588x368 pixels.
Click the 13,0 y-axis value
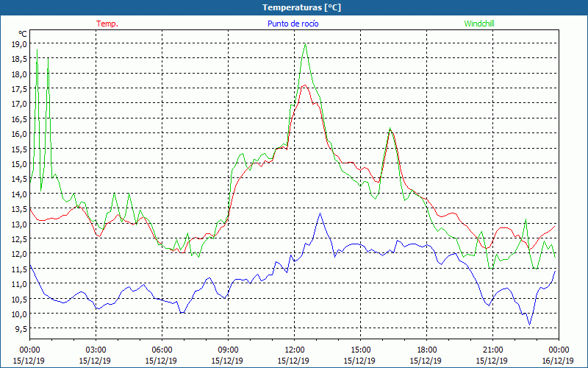pyautogui.click(x=20, y=224)
